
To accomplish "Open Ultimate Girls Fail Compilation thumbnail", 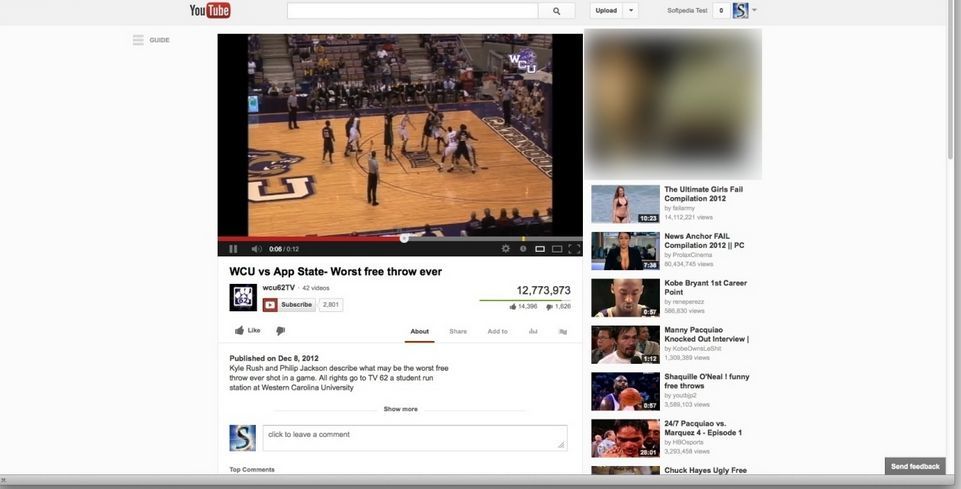I will tap(625, 204).
